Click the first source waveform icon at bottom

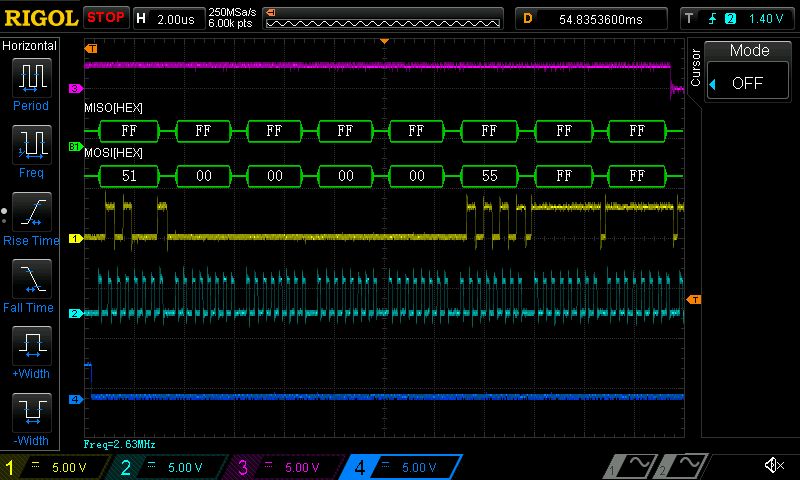point(629,466)
